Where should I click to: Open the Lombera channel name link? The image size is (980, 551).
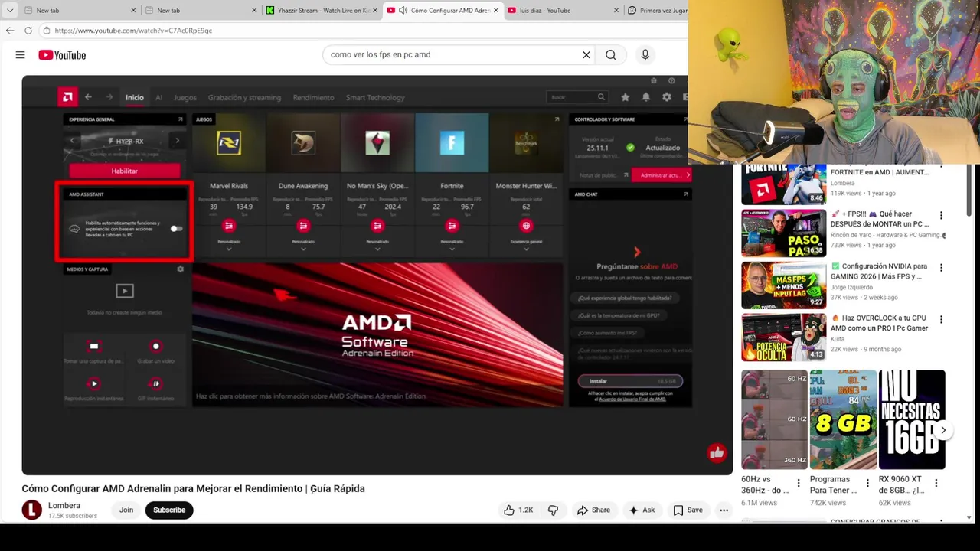pyautogui.click(x=64, y=506)
